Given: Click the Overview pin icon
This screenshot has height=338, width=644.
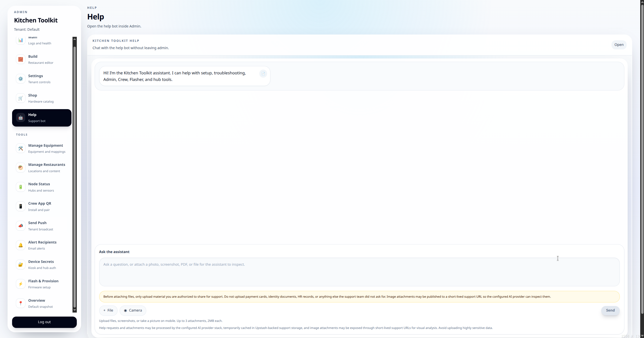Looking at the screenshot, I should coord(21,303).
